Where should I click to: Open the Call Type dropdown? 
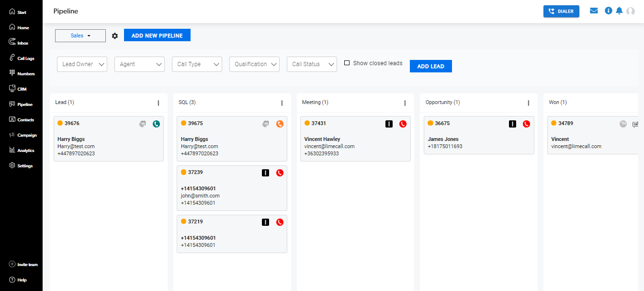(x=197, y=64)
